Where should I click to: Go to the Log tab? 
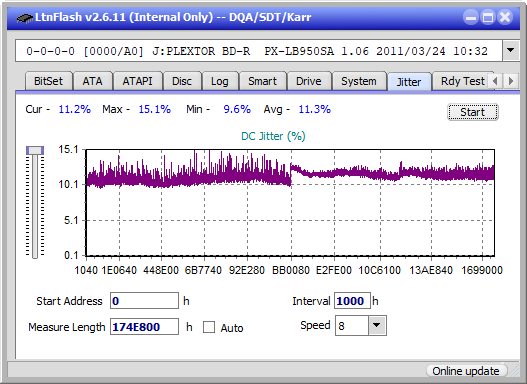point(219,81)
